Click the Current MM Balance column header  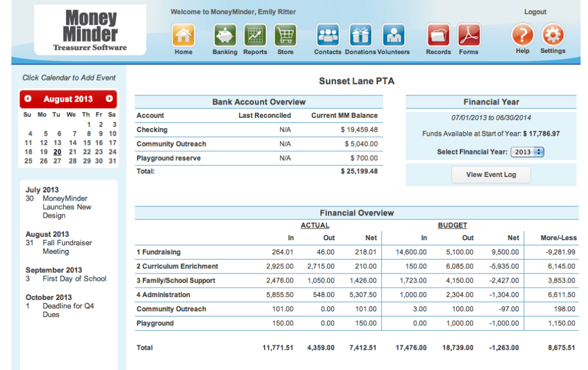(345, 115)
